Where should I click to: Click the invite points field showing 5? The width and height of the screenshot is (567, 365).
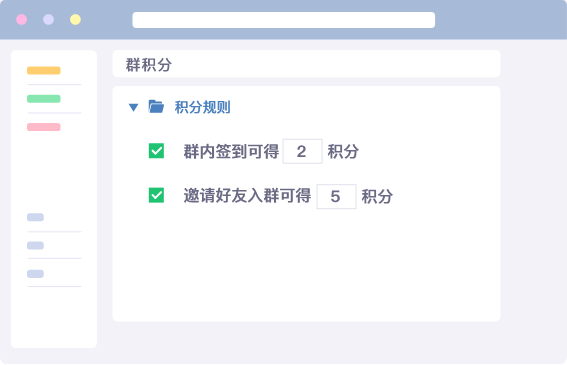[x=336, y=196]
